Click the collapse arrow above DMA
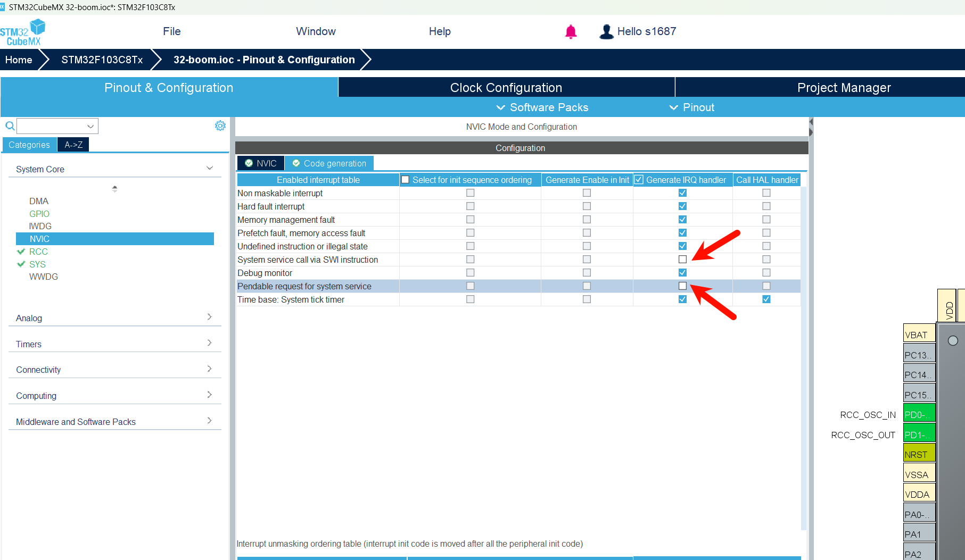 point(114,188)
